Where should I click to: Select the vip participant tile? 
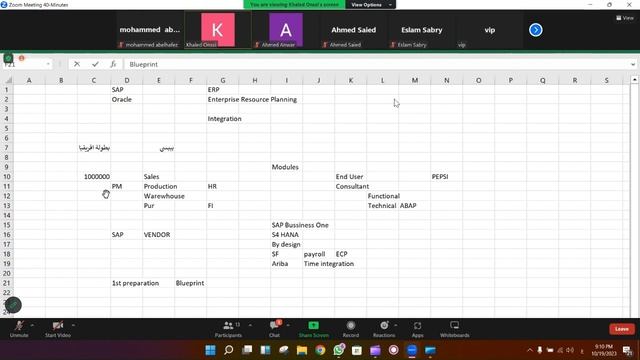[x=489, y=30]
